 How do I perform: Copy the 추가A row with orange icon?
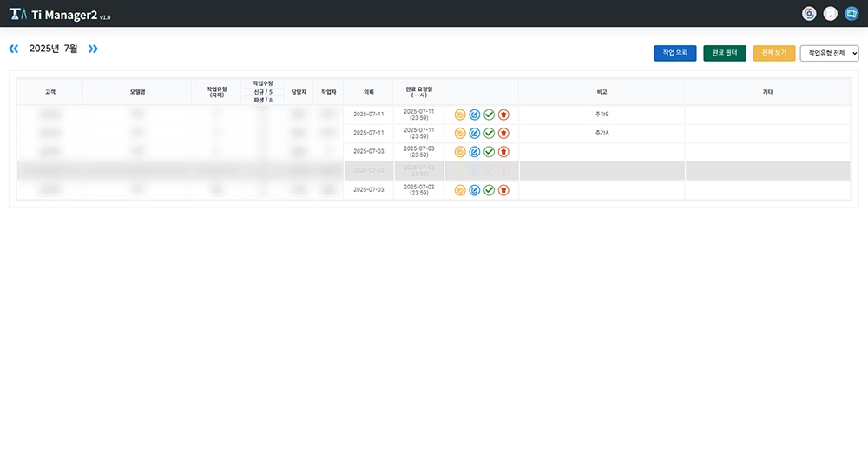click(460, 134)
